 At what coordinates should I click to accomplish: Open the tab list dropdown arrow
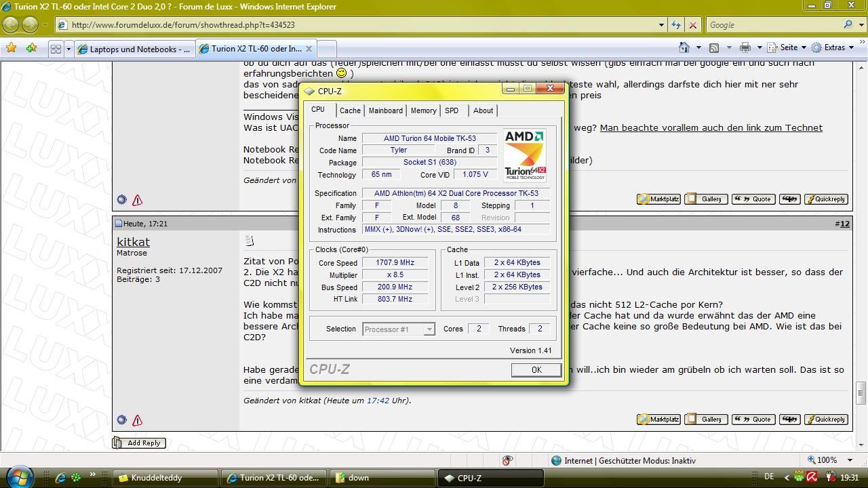pos(68,49)
